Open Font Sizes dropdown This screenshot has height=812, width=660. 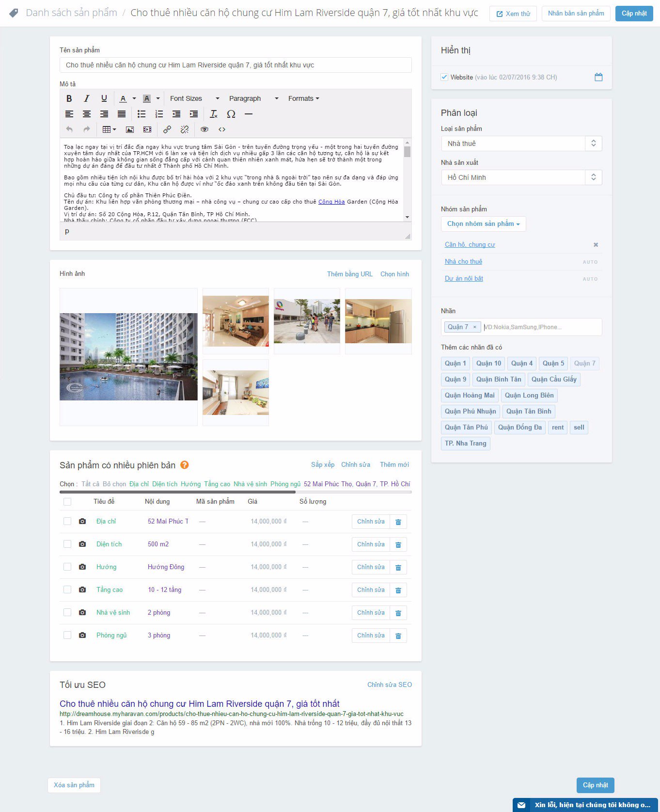[194, 98]
